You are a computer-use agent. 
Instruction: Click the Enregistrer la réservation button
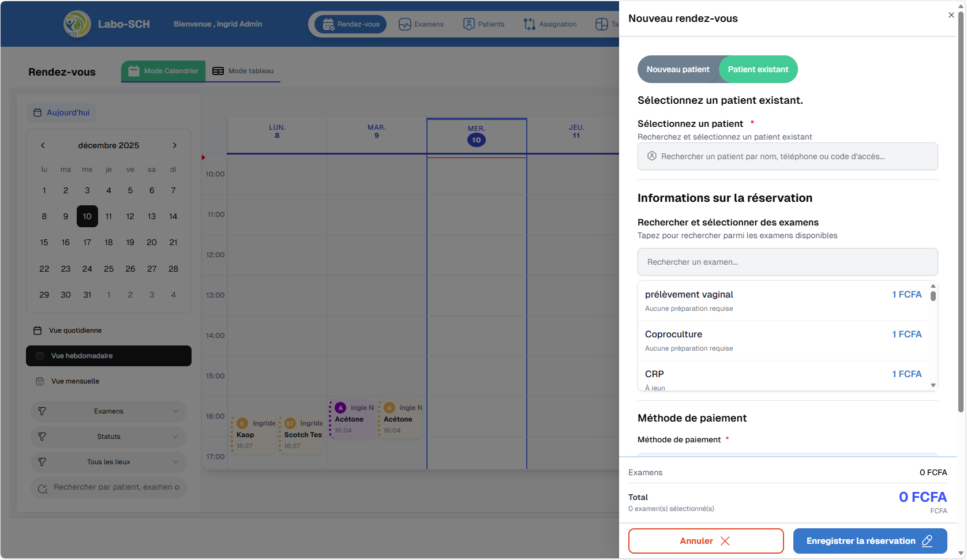tap(869, 541)
